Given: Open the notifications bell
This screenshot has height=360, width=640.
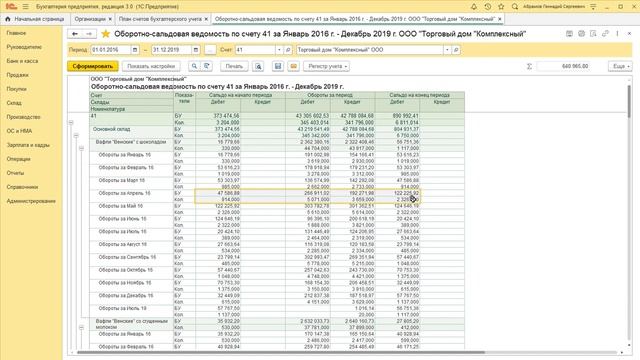Looking at the screenshot, I should 474,7.
